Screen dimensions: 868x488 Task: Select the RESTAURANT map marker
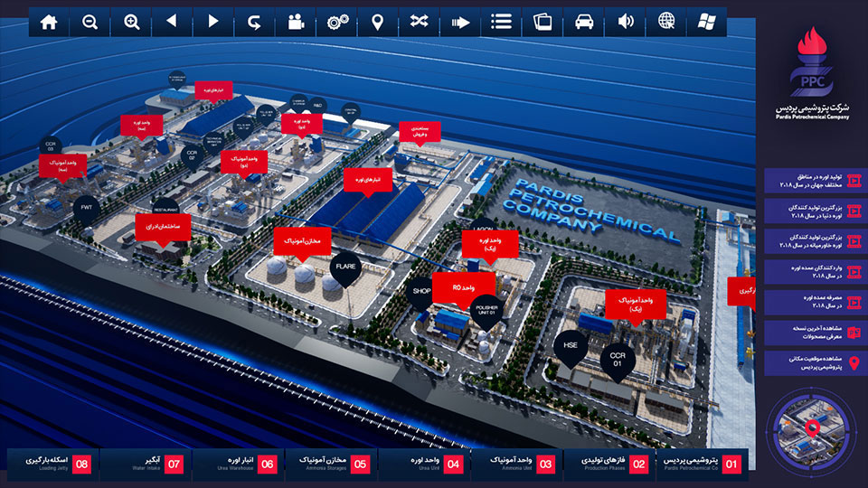[x=165, y=208]
